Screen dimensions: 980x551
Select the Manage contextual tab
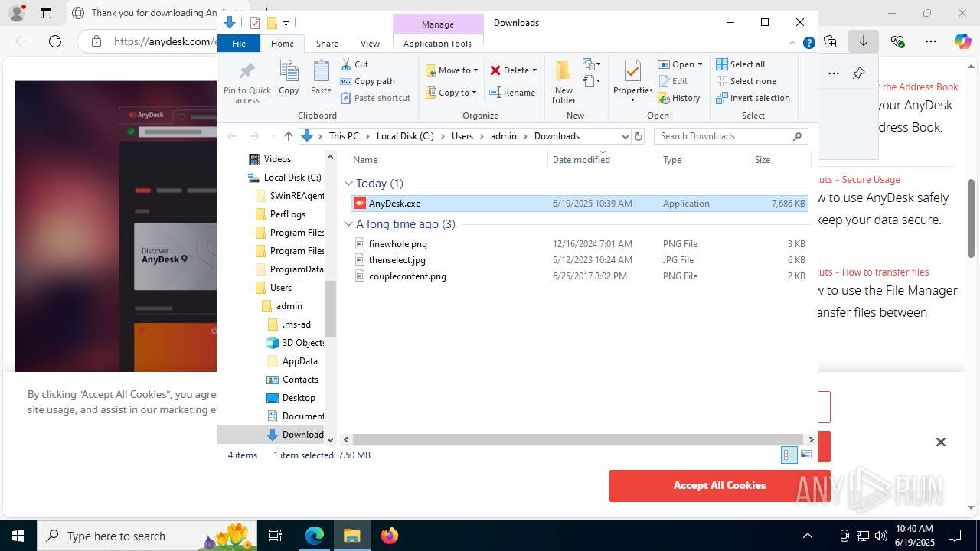coord(437,24)
